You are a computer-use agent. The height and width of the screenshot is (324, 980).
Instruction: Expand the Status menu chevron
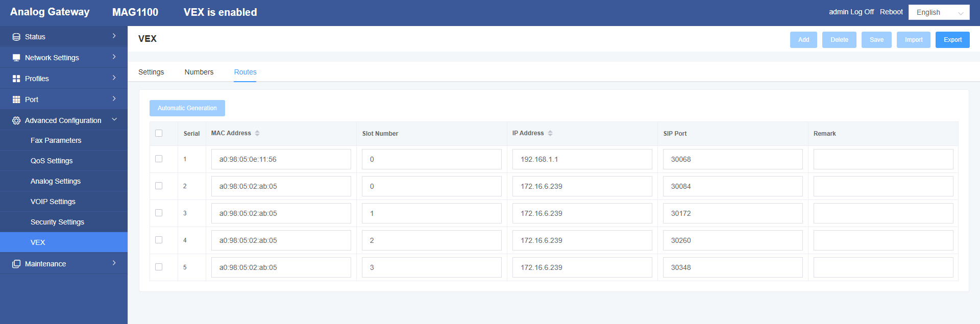tap(114, 36)
